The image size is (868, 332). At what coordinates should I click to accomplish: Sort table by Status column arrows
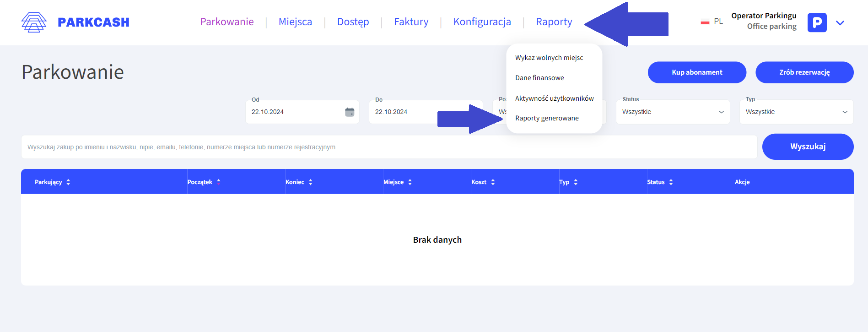click(671, 182)
